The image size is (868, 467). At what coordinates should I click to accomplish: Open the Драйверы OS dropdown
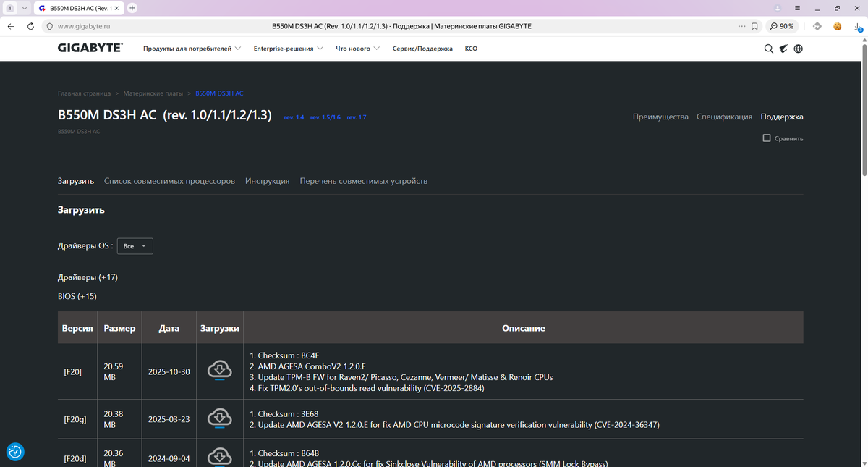pyautogui.click(x=135, y=246)
